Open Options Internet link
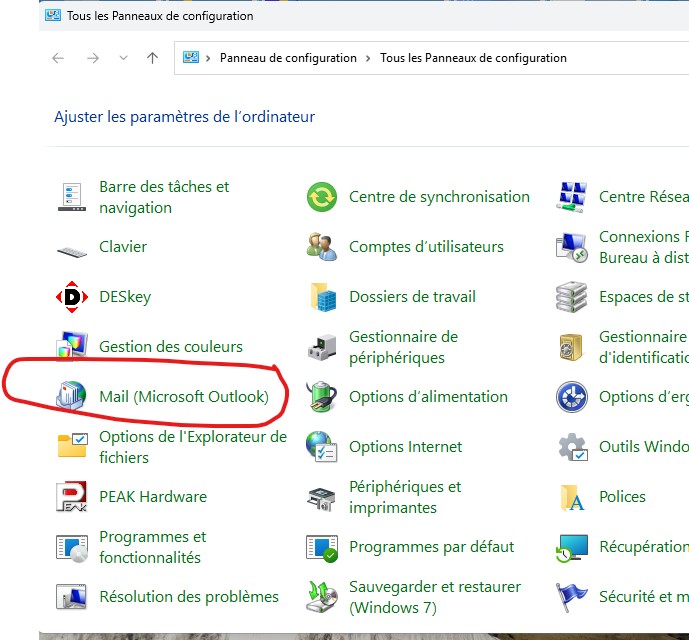The width and height of the screenshot is (689, 640). coord(406,447)
